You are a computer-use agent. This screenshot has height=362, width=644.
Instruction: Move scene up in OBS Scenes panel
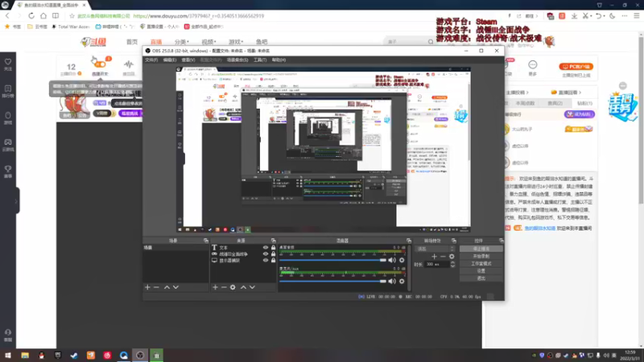tap(167, 287)
